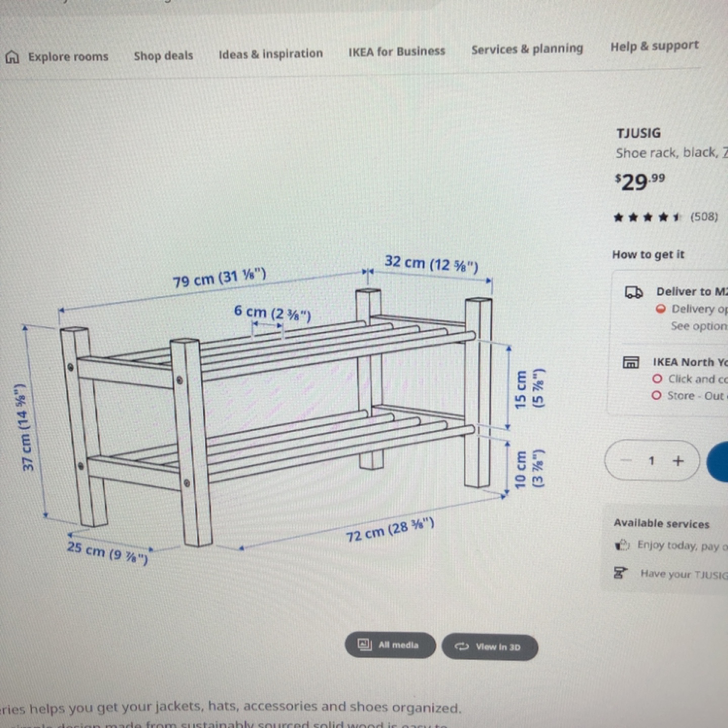Click the image gallery icon in All media
This screenshot has height=728, width=728.
tap(365, 645)
